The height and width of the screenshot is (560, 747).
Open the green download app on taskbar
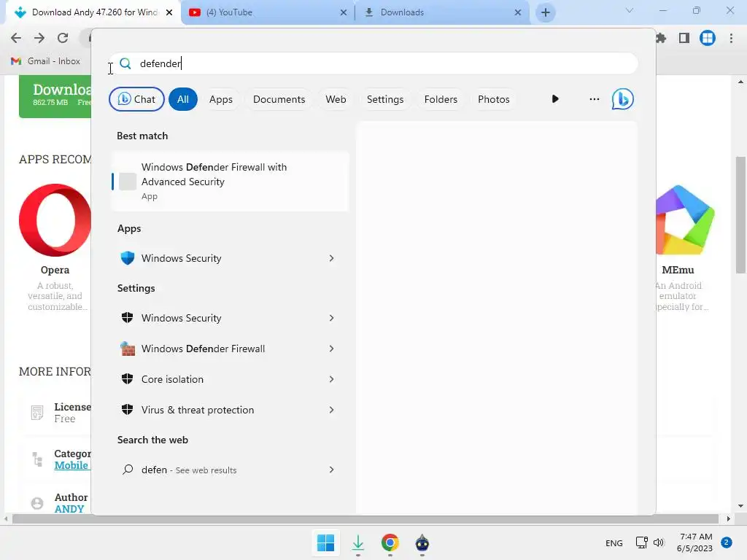pos(358,542)
